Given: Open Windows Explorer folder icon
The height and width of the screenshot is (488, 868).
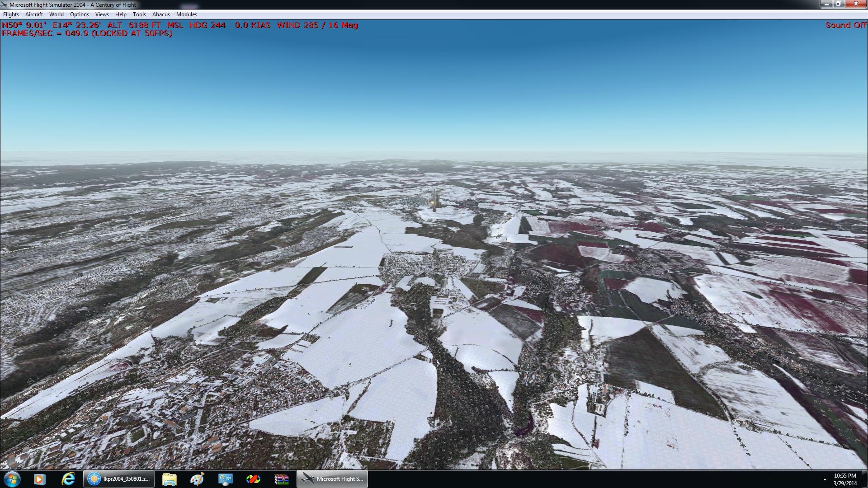Looking at the screenshot, I should [x=169, y=479].
